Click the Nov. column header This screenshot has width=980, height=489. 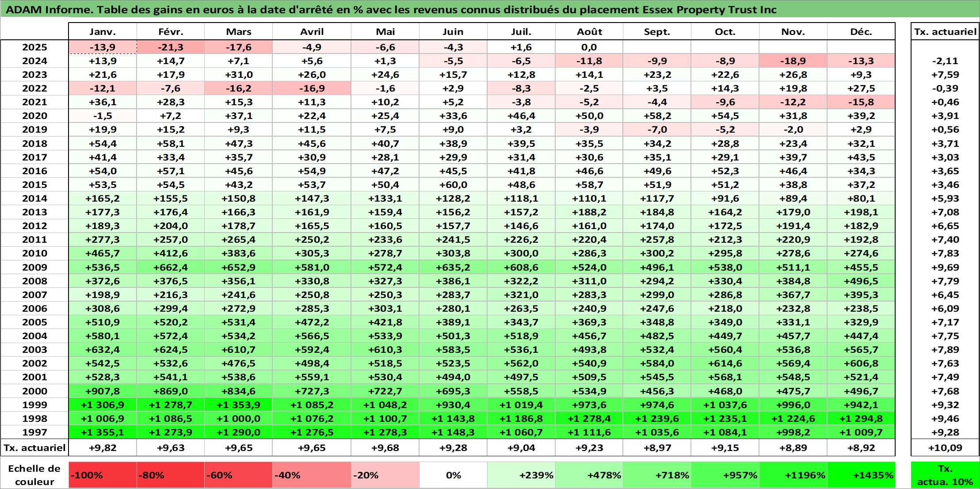pos(793,31)
